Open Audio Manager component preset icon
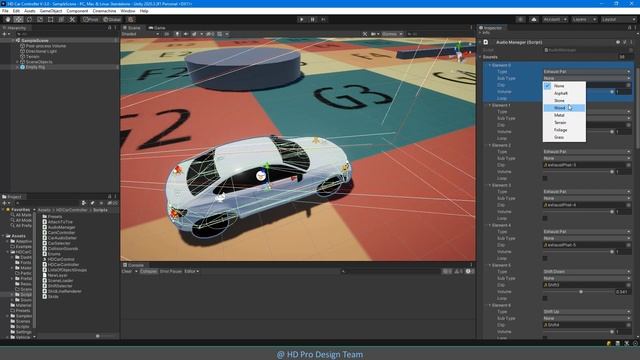 pyautogui.click(x=625, y=42)
